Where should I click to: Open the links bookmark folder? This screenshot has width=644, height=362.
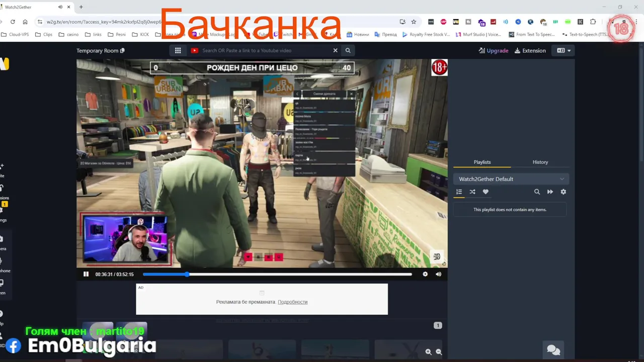pos(94,34)
